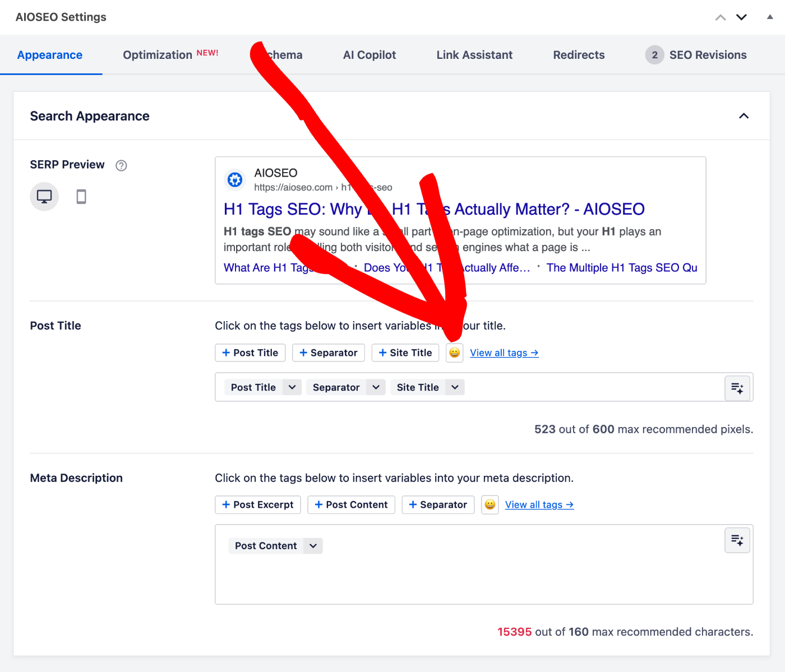Click the 'Search Appearance' heading
This screenshot has width=785, height=672.
[90, 116]
